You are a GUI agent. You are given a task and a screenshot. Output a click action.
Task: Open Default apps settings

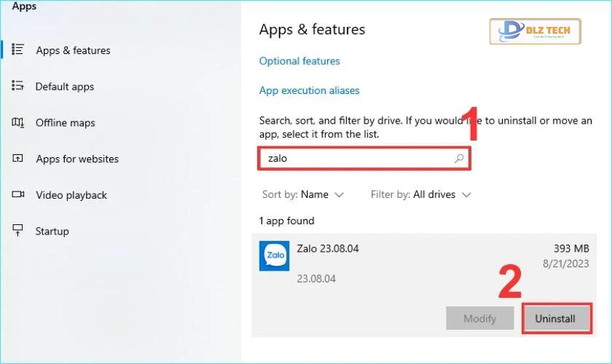[65, 86]
